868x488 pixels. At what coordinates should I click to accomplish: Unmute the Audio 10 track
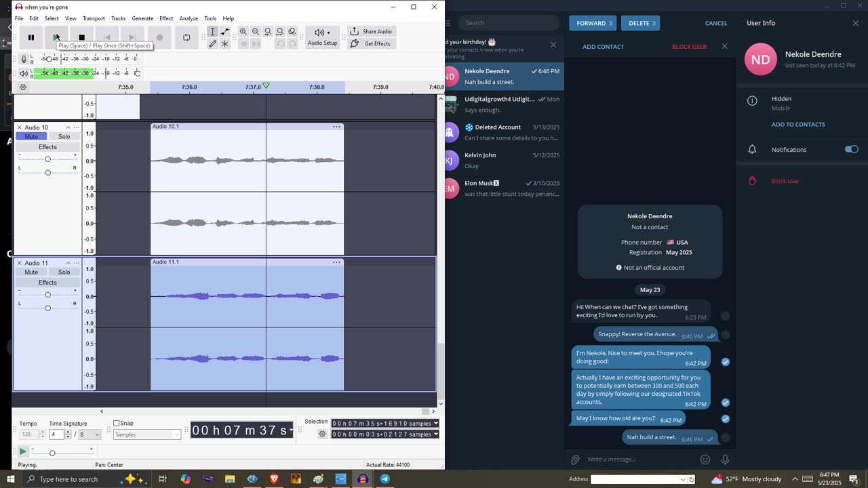31,137
